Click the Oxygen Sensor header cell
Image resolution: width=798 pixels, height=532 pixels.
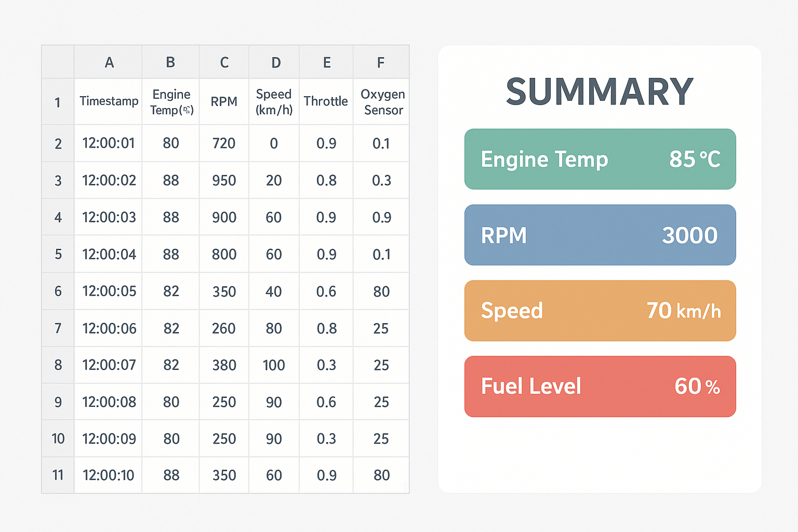[x=381, y=102]
